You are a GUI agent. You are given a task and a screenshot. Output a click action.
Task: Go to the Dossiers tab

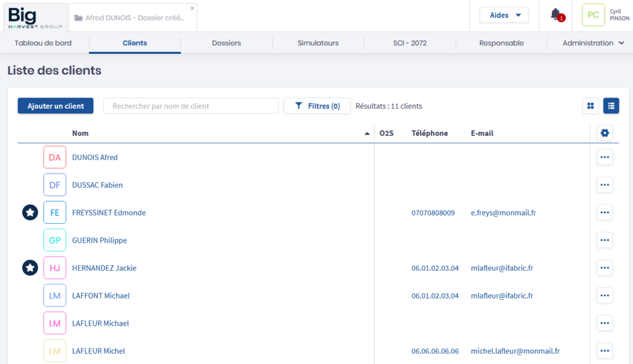pyautogui.click(x=226, y=43)
